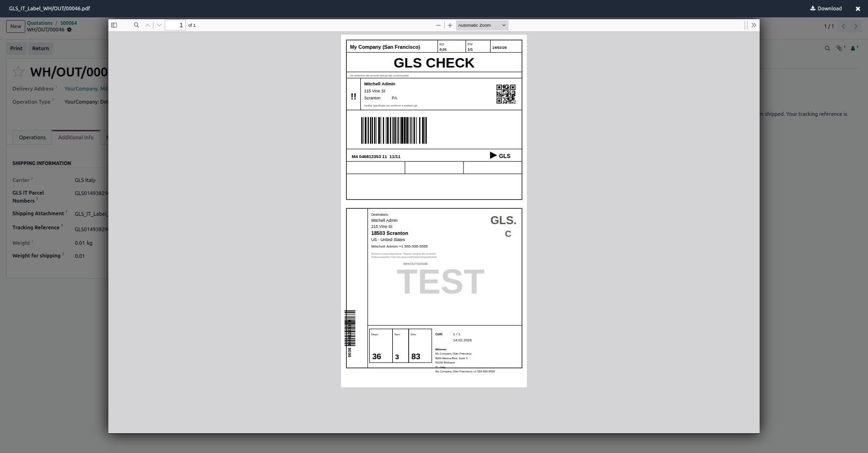Zoom in on the PDF label

pos(450,25)
